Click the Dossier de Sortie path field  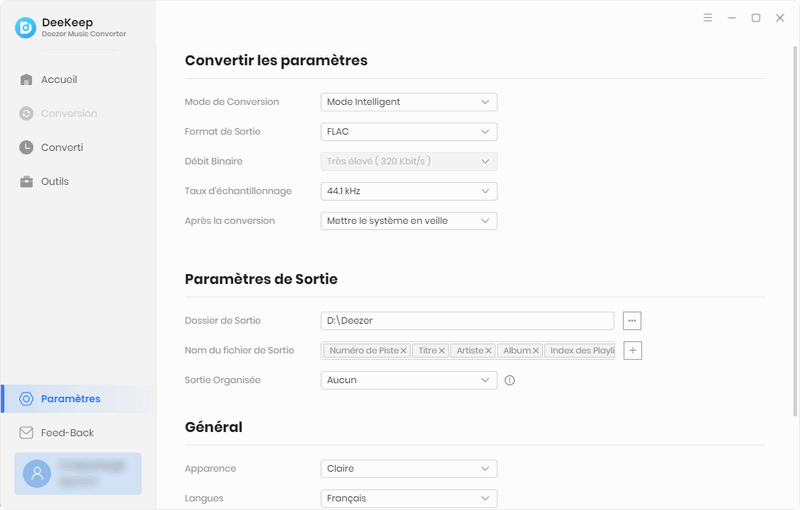(467, 321)
